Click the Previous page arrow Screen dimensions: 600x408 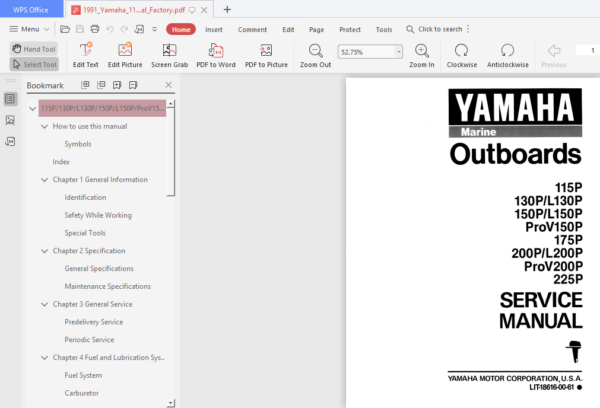click(x=554, y=55)
